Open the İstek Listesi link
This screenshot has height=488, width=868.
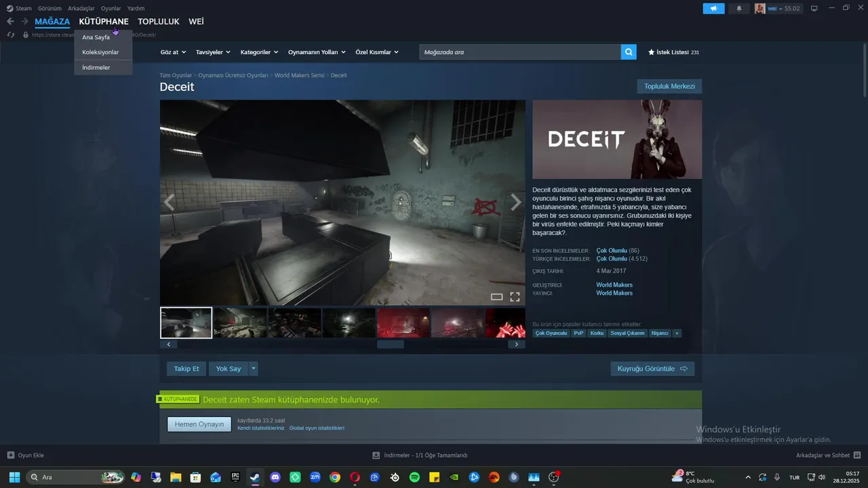coord(673,52)
